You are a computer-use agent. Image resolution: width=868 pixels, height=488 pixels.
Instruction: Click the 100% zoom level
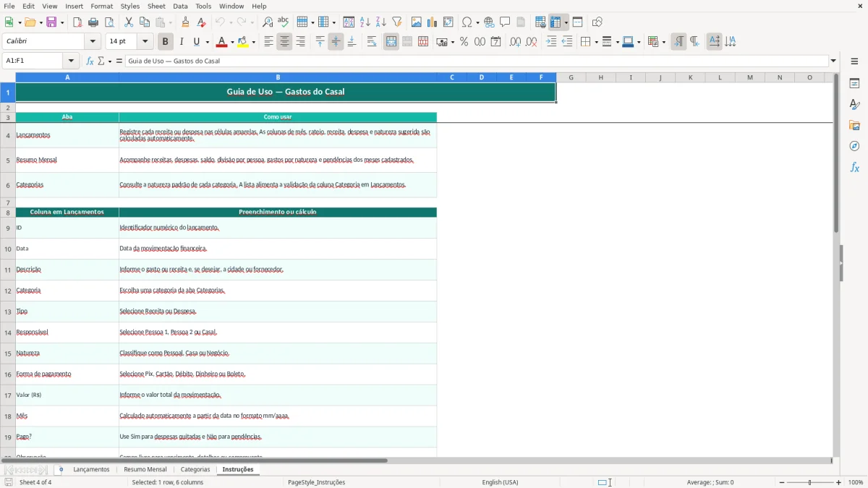pyautogui.click(x=856, y=482)
